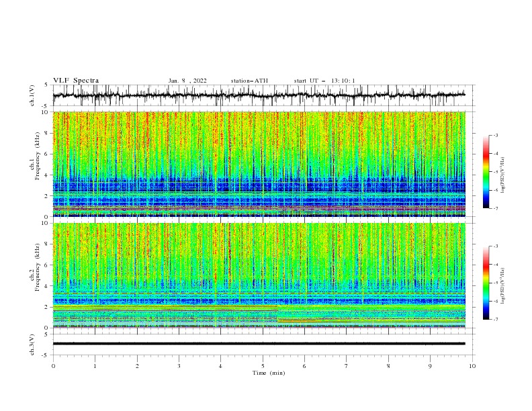
Task: Click the "-3" label on ch.1 color bar
Action: [495, 135]
